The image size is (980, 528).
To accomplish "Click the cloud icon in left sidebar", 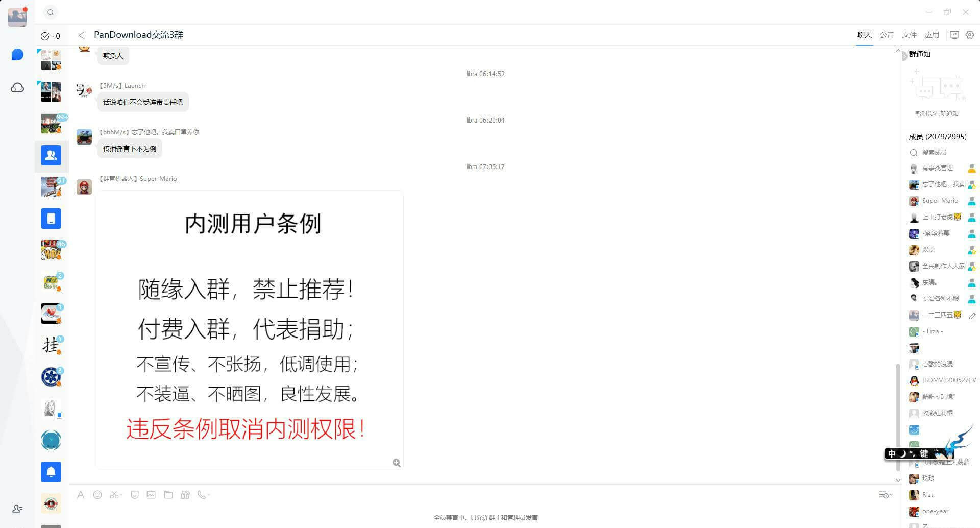I will pyautogui.click(x=17, y=88).
